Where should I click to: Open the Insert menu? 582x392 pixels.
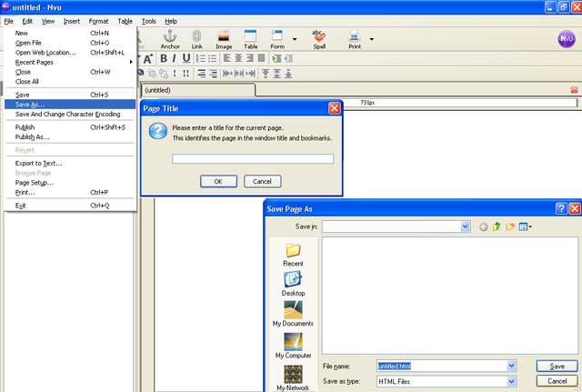(72, 21)
